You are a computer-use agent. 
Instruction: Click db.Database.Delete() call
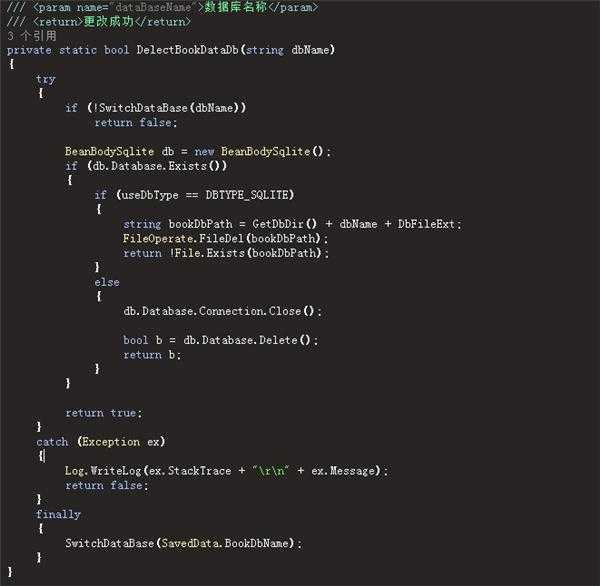tap(247, 340)
